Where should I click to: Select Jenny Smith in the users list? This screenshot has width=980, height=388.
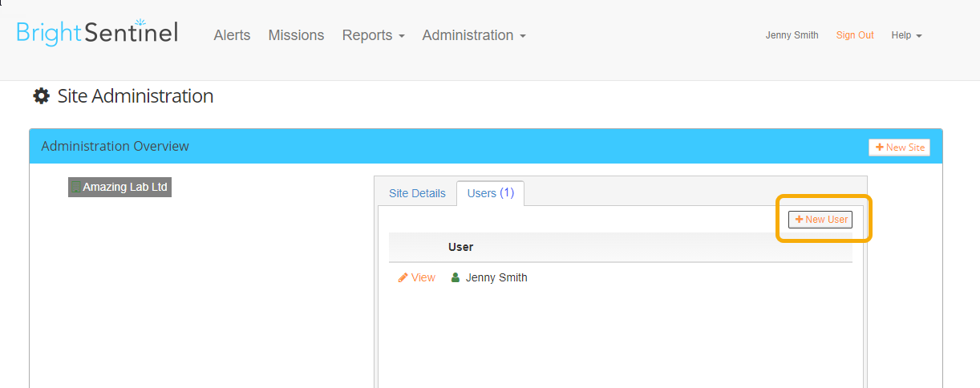(496, 277)
